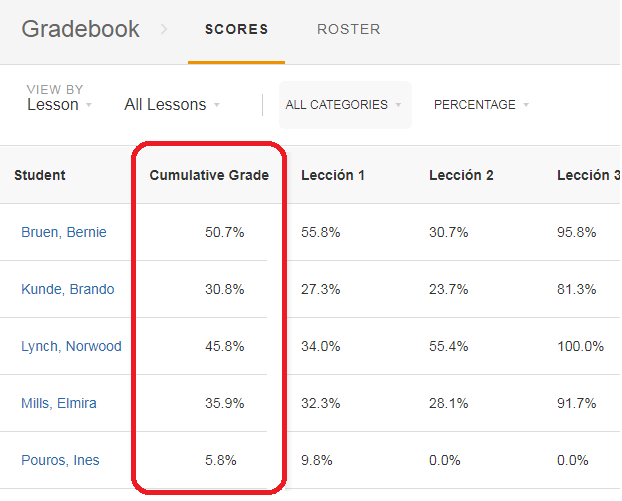Image resolution: width=622 pixels, height=501 pixels.
Task: Click the Lección 1 column header
Action: 333,175
